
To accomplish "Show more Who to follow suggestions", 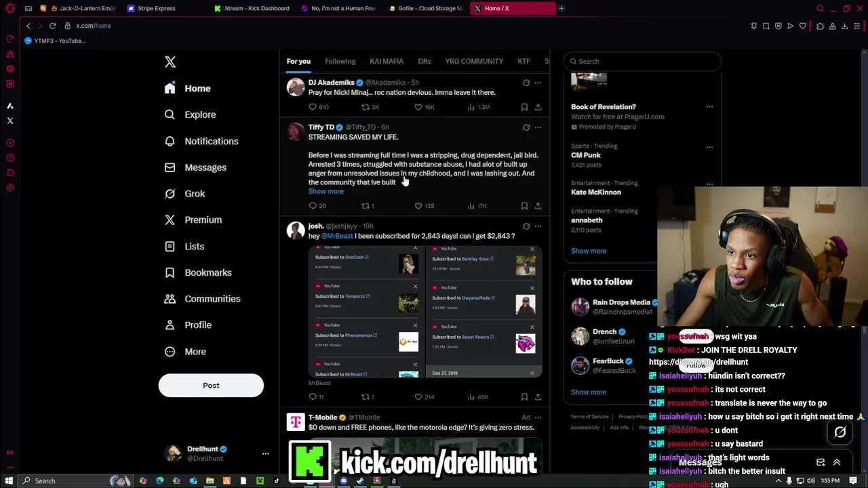I will pos(589,392).
